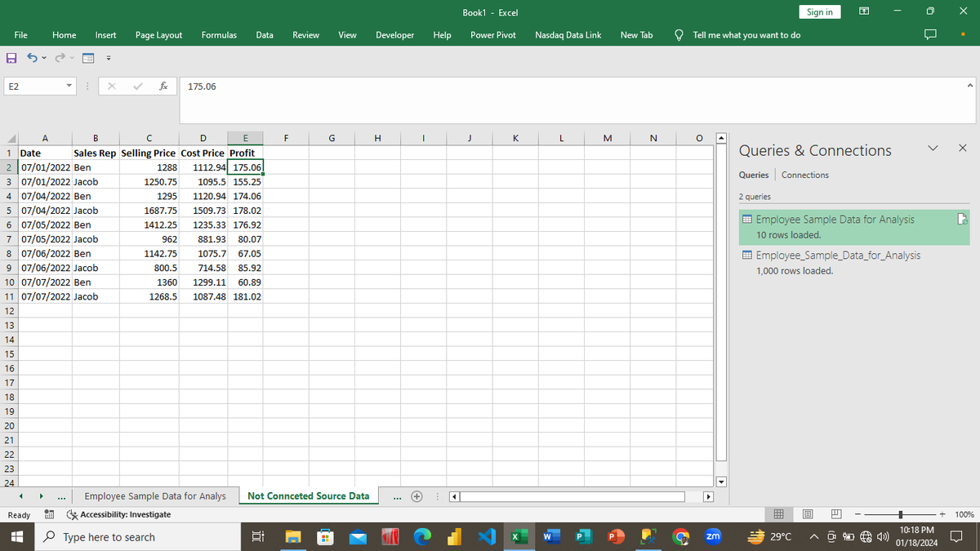Open Zoom from taskbar

[712, 537]
